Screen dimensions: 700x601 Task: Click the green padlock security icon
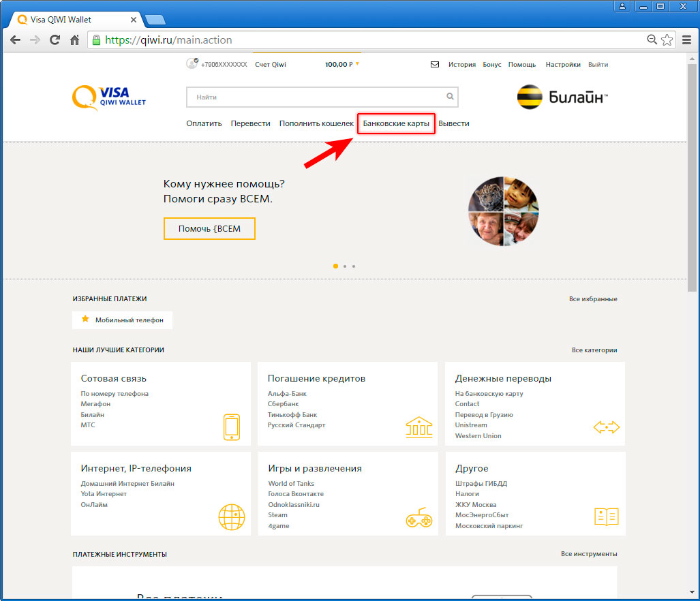(x=96, y=40)
